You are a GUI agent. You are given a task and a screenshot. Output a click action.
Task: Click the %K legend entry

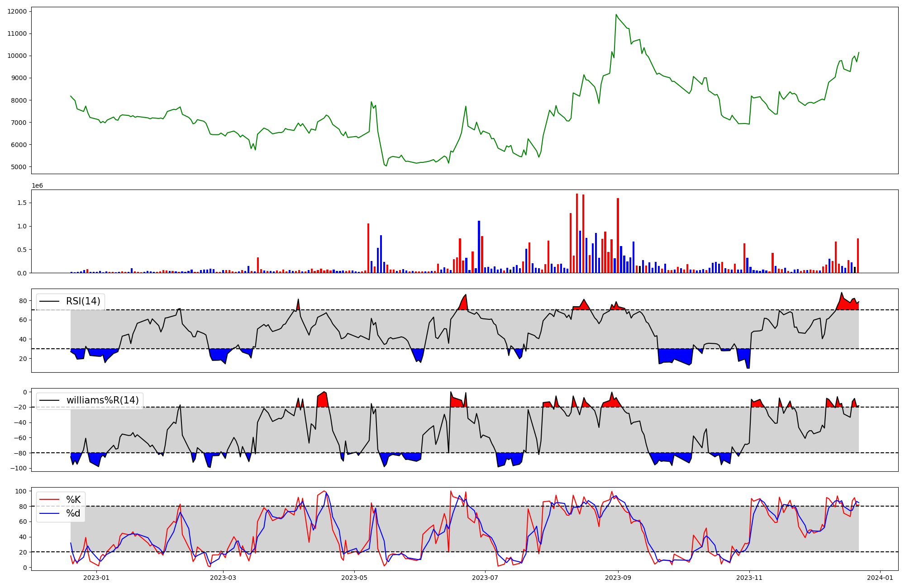pos(73,500)
